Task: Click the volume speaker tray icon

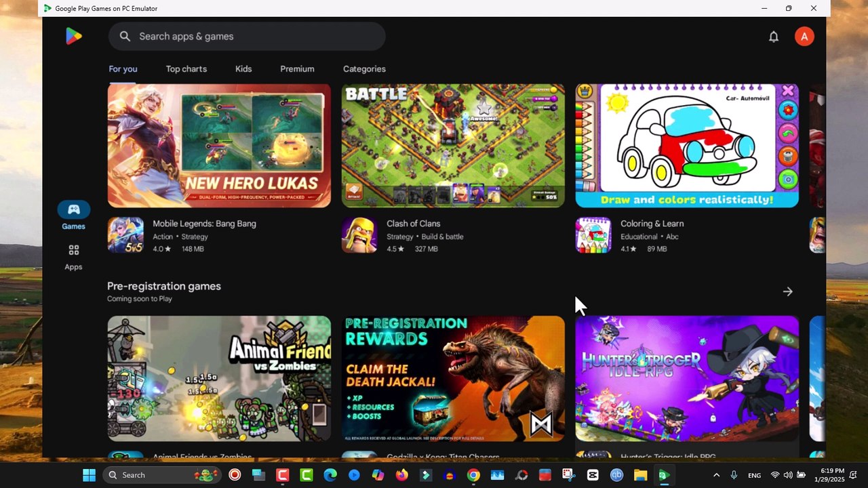Action: coord(788,475)
